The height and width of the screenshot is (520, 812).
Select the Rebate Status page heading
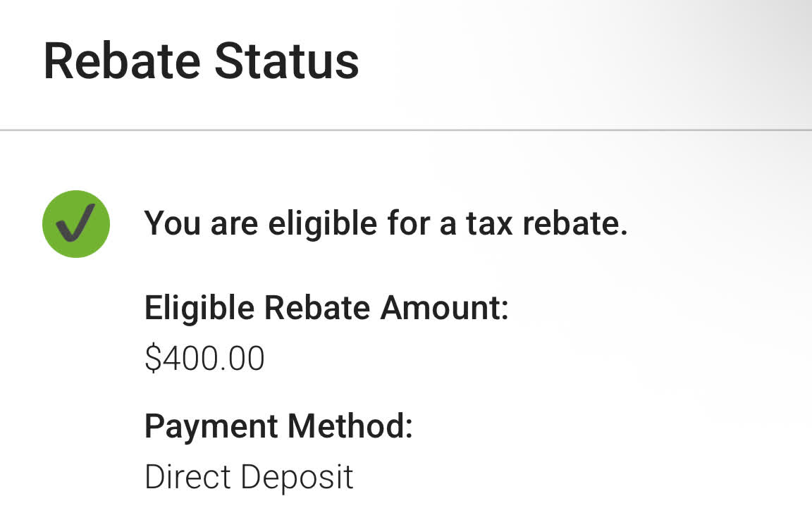tap(201, 61)
